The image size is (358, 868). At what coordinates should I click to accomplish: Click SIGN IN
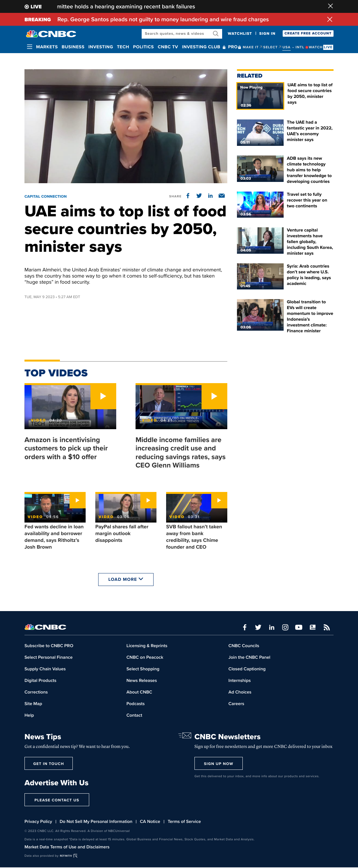(x=267, y=33)
